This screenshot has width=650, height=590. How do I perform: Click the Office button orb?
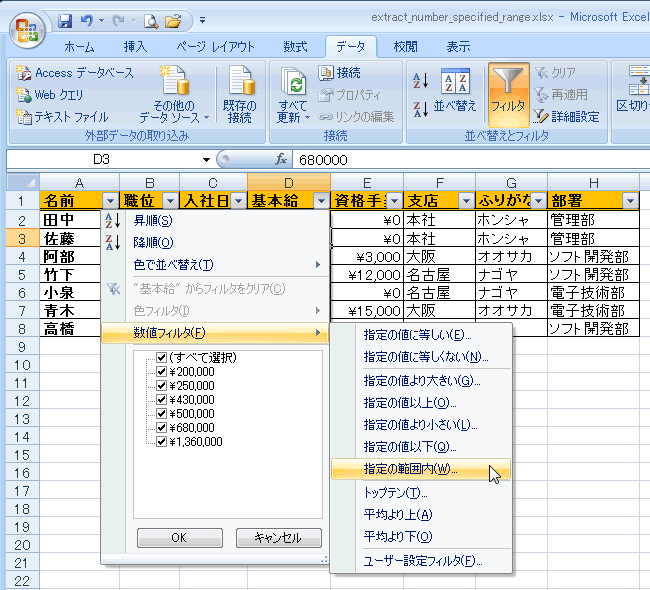27,31
